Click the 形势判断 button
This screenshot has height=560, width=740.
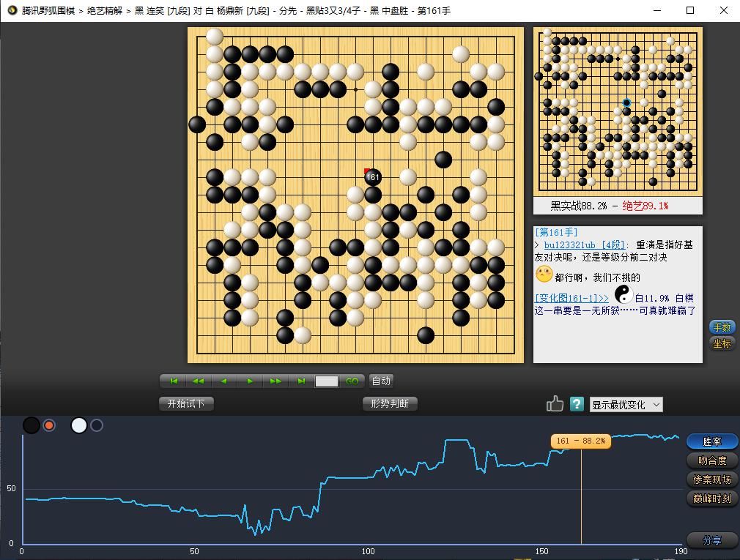point(390,403)
